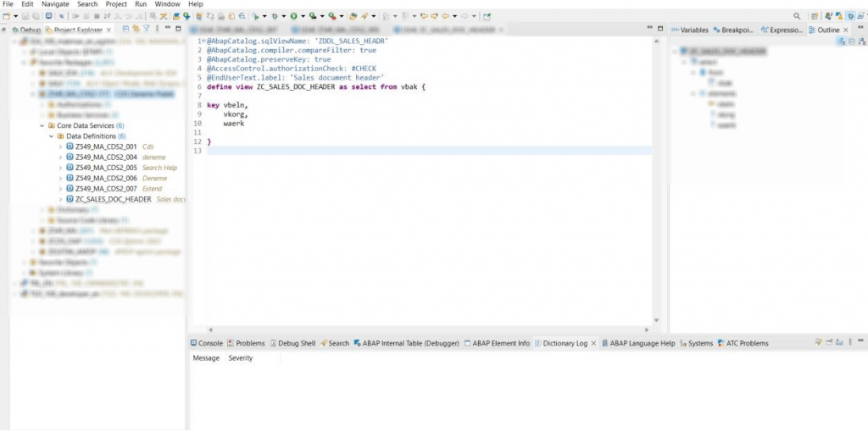
Task: Open the Help menu
Action: click(196, 4)
